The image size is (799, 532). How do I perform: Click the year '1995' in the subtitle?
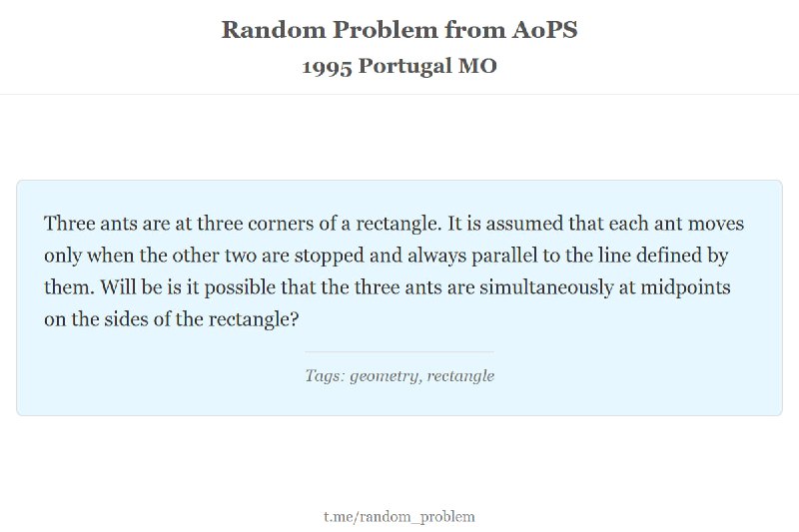pos(327,67)
